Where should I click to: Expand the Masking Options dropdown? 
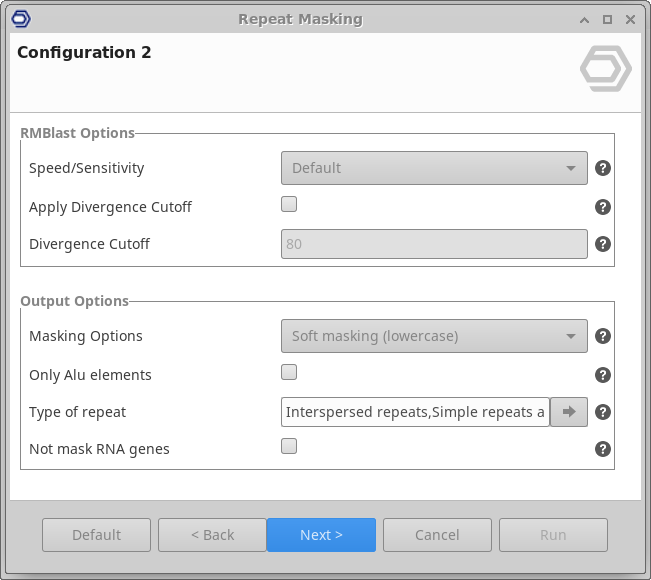click(x=434, y=336)
